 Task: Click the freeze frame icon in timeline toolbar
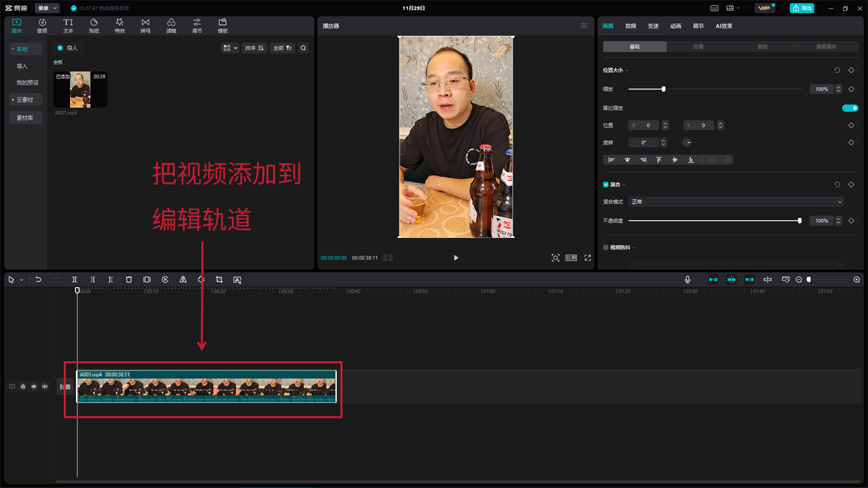146,279
